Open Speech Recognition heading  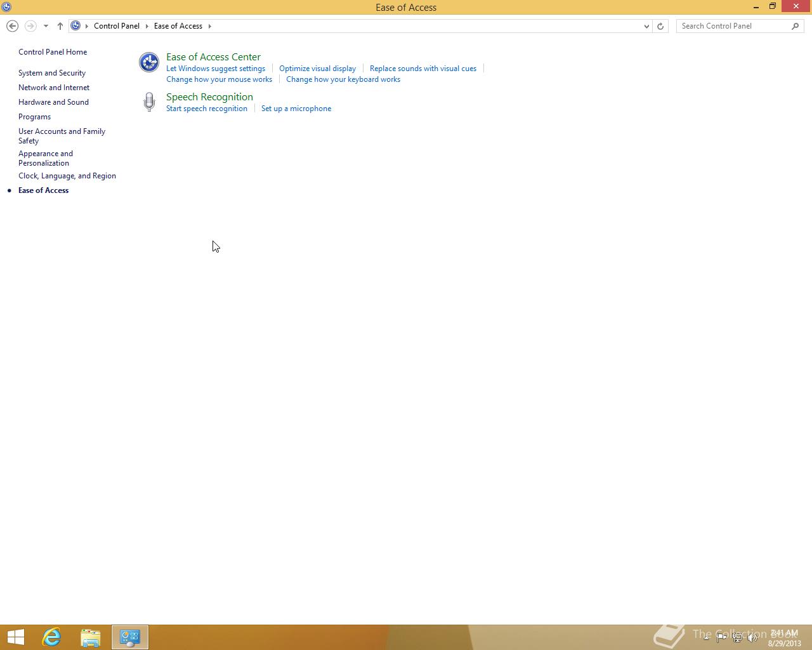click(x=209, y=97)
